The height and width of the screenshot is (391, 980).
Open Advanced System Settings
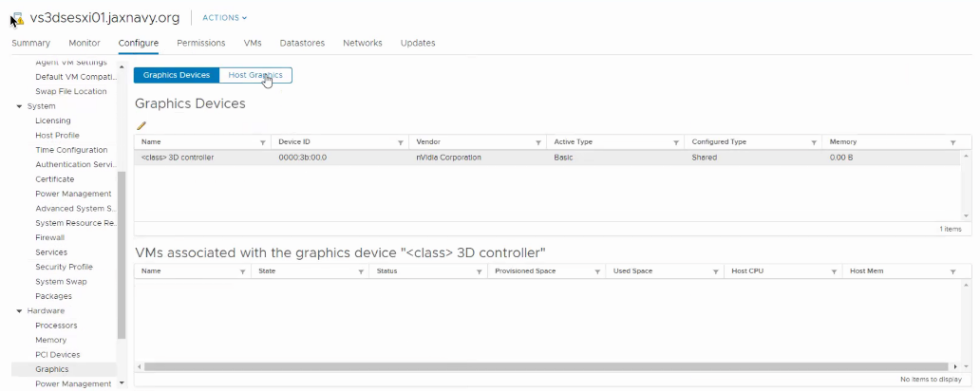coord(76,208)
